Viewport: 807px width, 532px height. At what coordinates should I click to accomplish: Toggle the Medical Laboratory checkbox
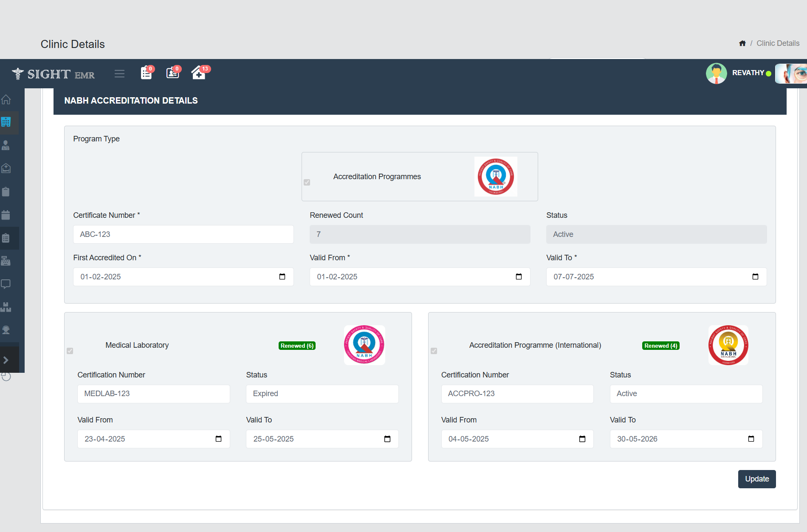click(x=70, y=351)
